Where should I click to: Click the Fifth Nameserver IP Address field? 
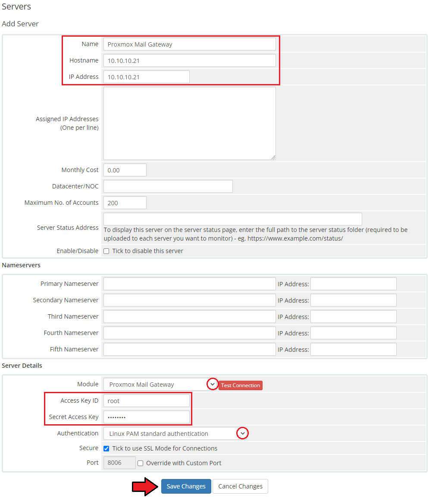pos(353,349)
